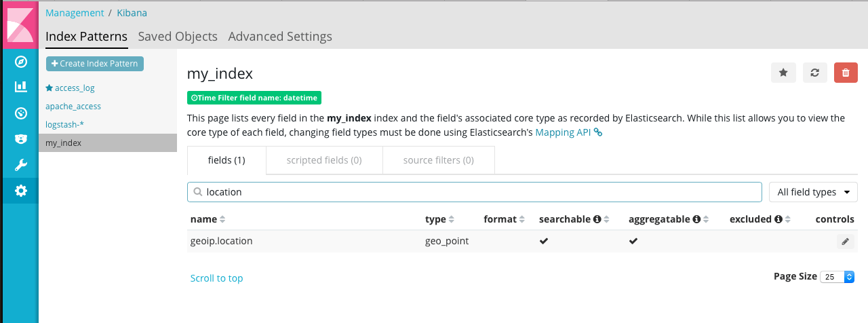Refresh the field list for my_index

(x=814, y=73)
